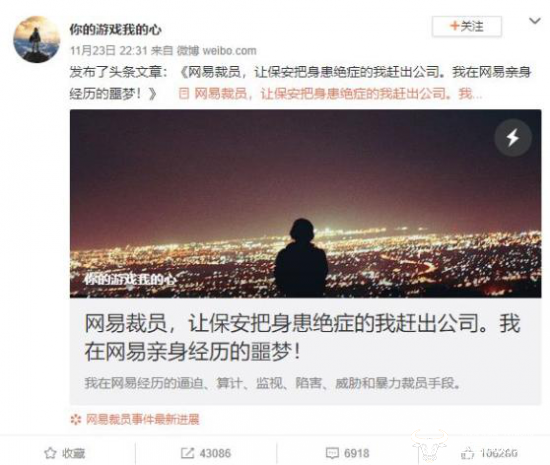The height and width of the screenshot is (465, 550).
Task: Click the +关注 follow button
Action: [467, 26]
